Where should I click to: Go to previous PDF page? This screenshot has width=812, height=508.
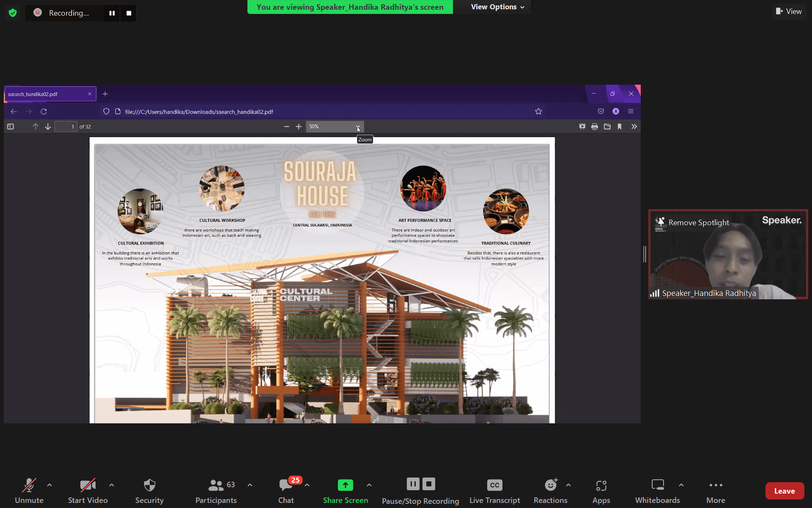[36, 127]
